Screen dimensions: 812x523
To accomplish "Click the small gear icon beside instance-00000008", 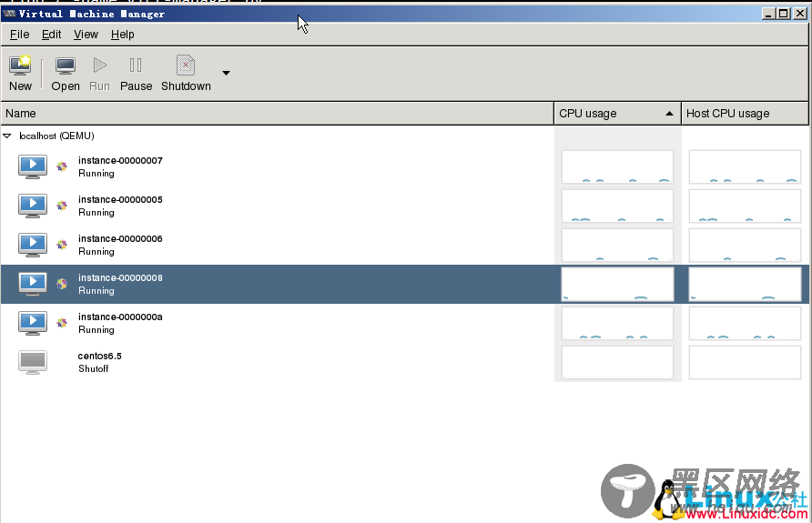I will click(x=62, y=284).
